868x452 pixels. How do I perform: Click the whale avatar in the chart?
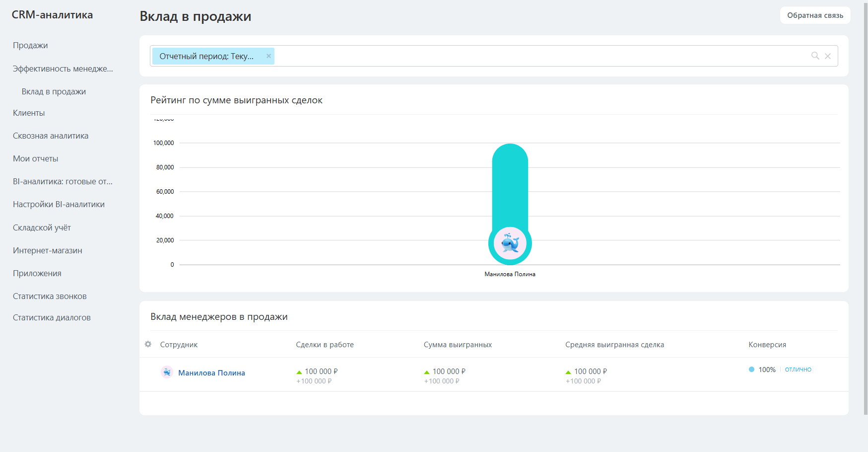510,243
